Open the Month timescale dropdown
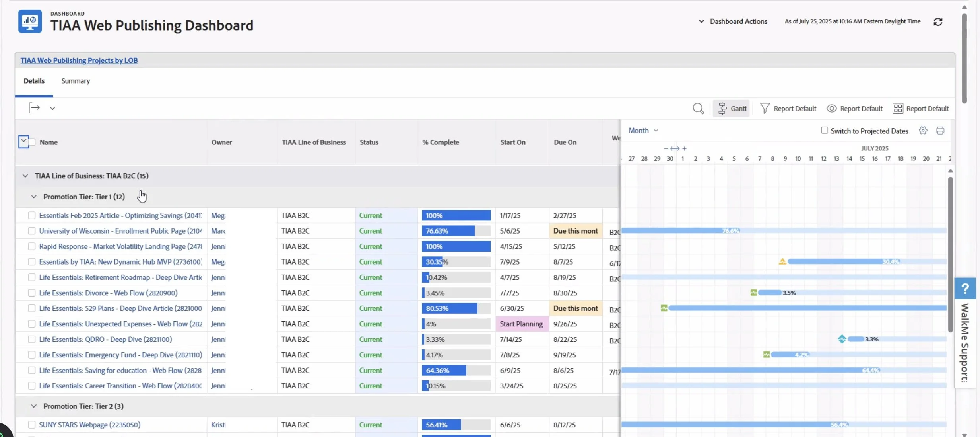980x437 pixels. tap(643, 131)
